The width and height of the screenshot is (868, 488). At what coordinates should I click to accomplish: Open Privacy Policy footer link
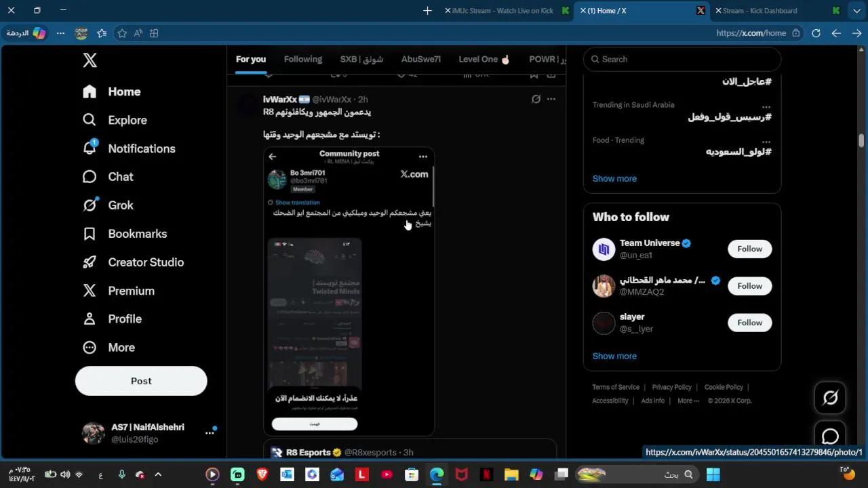click(671, 387)
